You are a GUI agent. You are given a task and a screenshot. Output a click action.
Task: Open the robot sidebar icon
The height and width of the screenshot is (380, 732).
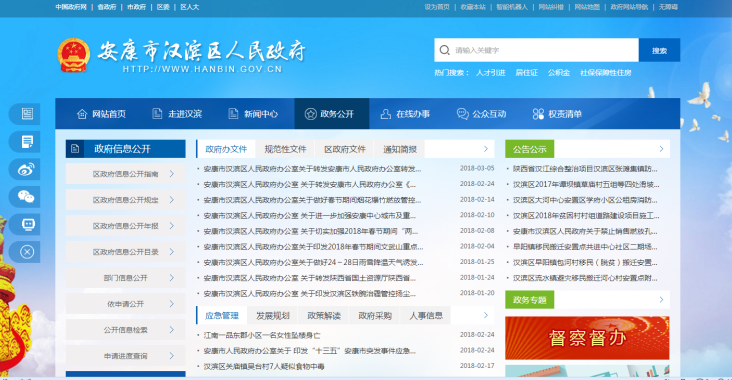[27, 225]
